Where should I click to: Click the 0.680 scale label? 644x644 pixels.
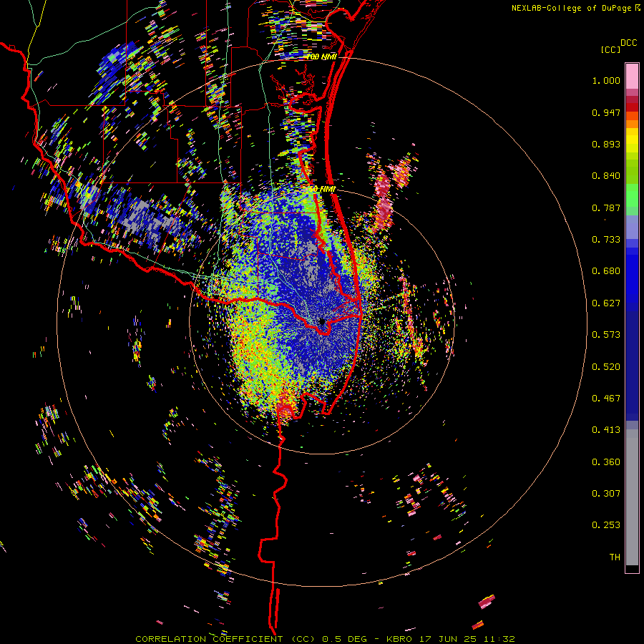(606, 271)
